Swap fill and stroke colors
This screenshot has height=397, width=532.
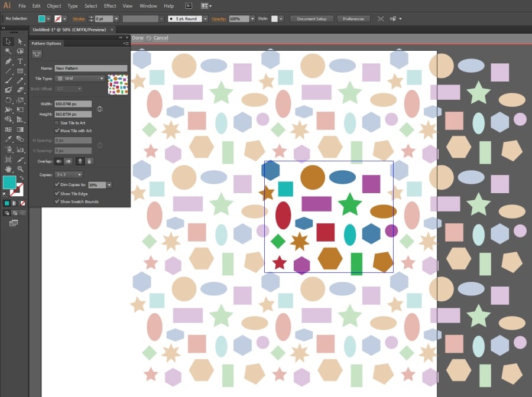pos(22,178)
